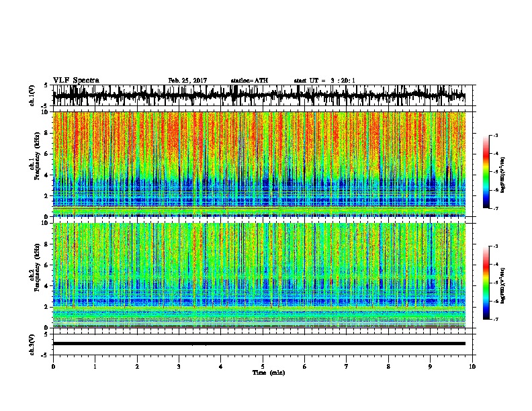Click the "5" tick on ch.1(V) axis
Screen dimensions: 532x411
pos(46,85)
